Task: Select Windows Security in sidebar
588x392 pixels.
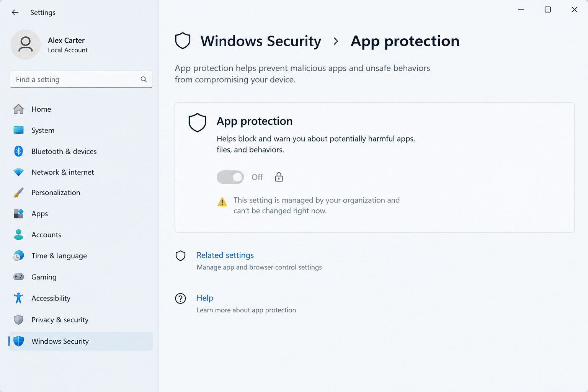Action: pyautogui.click(x=81, y=341)
